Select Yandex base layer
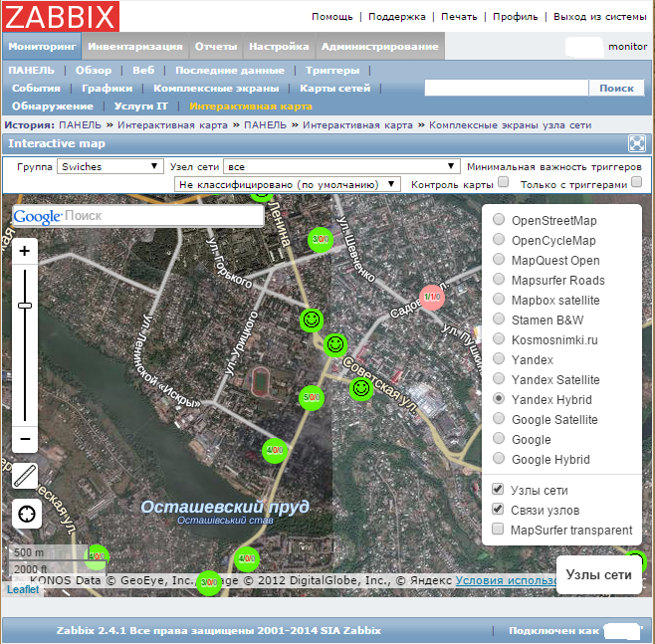The image size is (655, 644). [x=499, y=358]
